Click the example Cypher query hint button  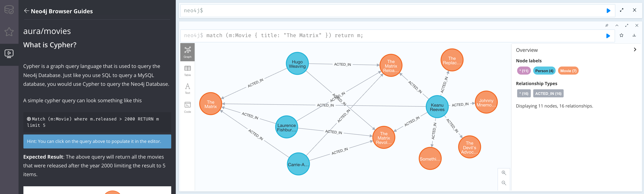pos(96,141)
